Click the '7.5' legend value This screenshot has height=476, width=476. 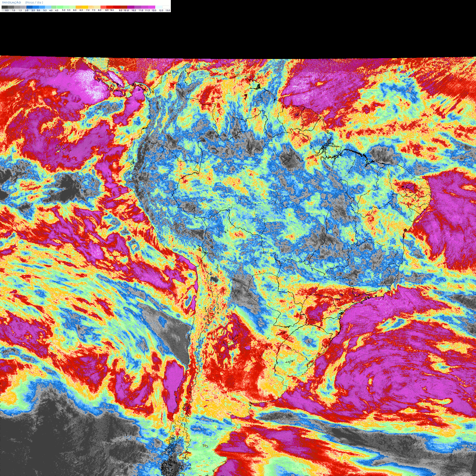(x=94, y=10)
